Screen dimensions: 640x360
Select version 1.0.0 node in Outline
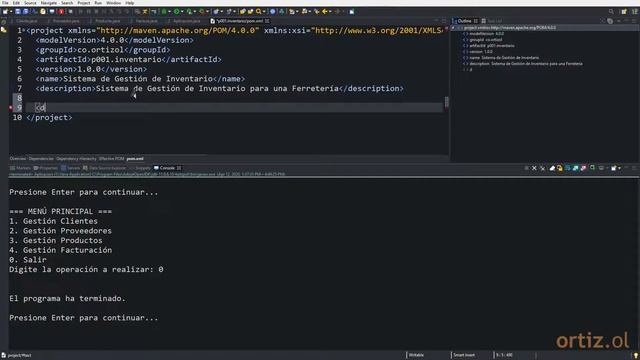pyautogui.click(x=478, y=52)
